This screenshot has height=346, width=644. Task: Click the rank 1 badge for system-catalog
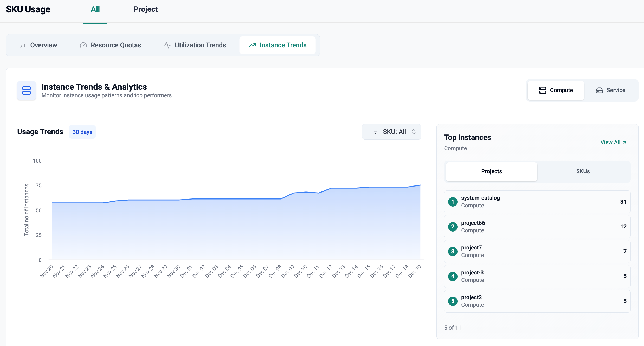pos(453,202)
